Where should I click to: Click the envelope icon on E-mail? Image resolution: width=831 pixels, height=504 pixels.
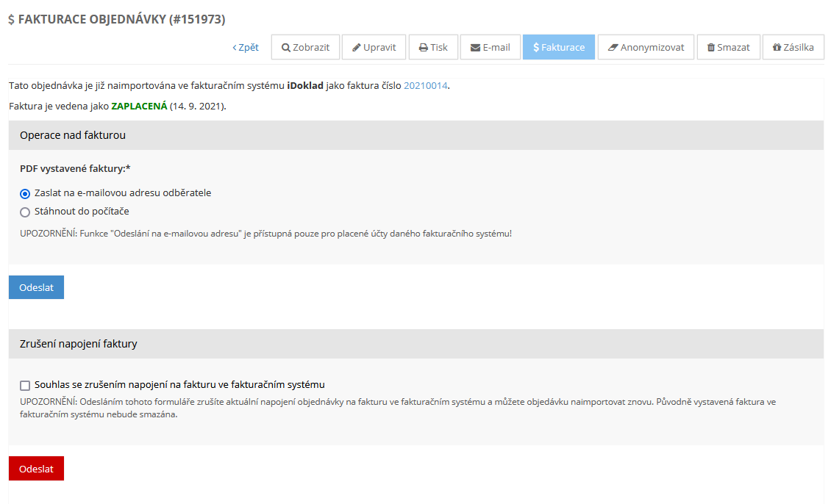pyautogui.click(x=475, y=48)
